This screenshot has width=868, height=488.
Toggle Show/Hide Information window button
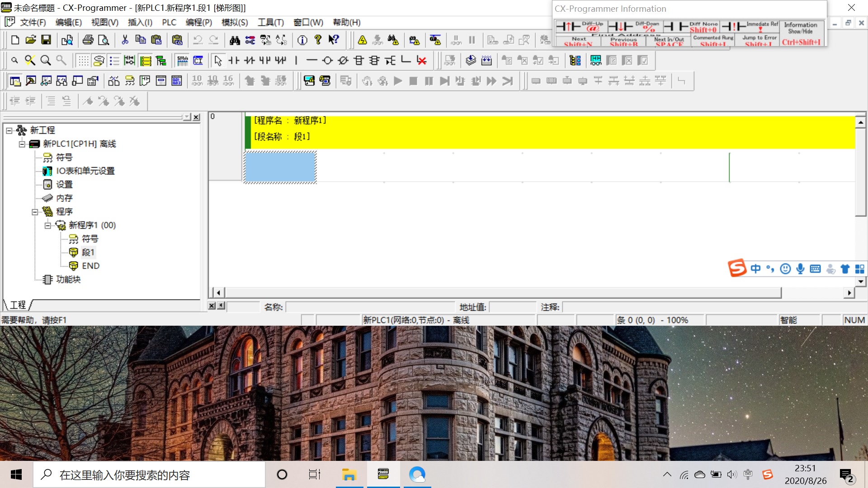pyautogui.click(x=801, y=33)
